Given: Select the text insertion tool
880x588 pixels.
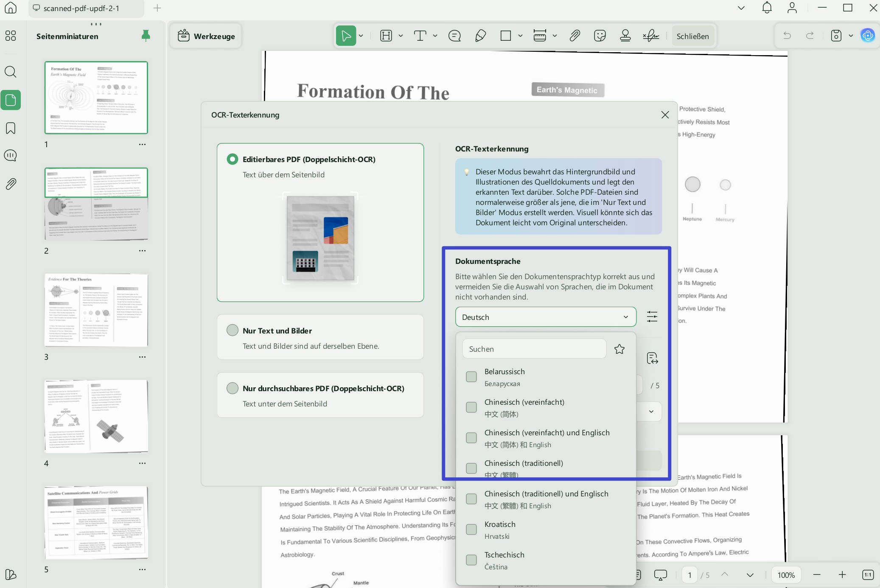Looking at the screenshot, I should tap(420, 36).
